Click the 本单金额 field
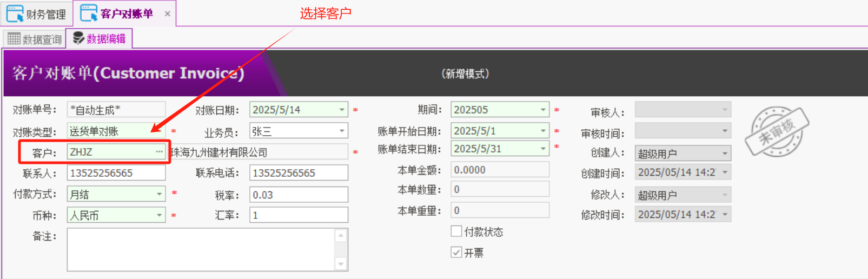The height and width of the screenshot is (279, 868). 500,170
